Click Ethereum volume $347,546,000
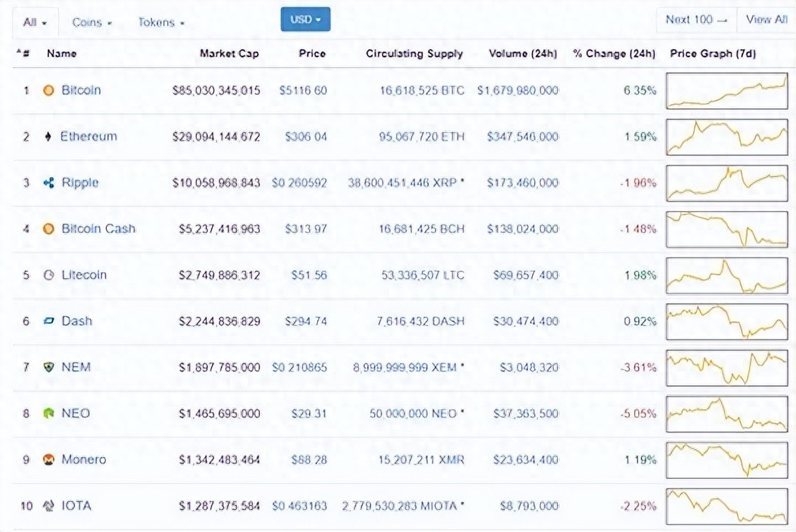This screenshot has height=532, width=796. 523,137
